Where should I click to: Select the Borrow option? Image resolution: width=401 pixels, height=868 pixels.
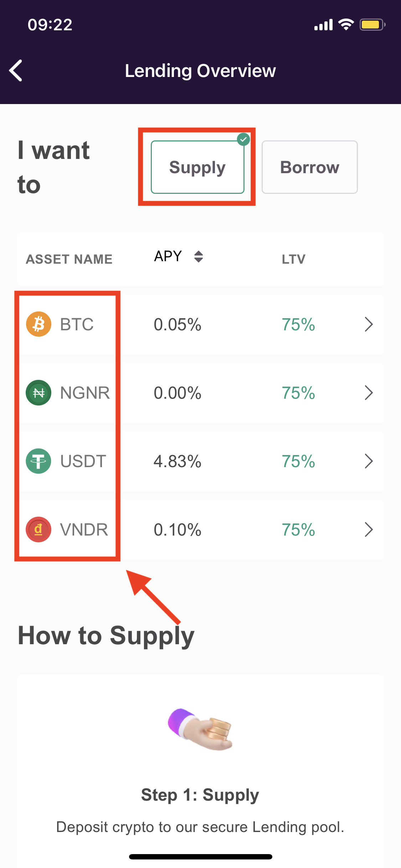point(310,167)
